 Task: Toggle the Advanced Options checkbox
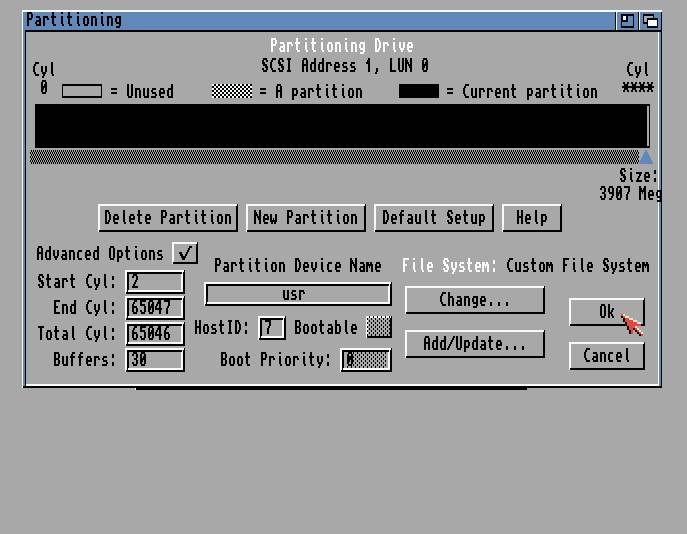185,253
